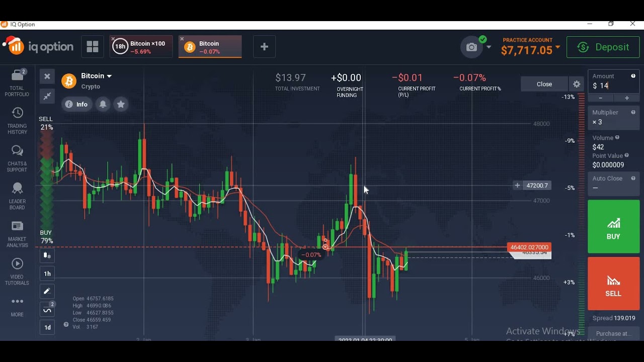The height and width of the screenshot is (362, 644).
Task: Click Volume help question icon
Action: point(617,137)
